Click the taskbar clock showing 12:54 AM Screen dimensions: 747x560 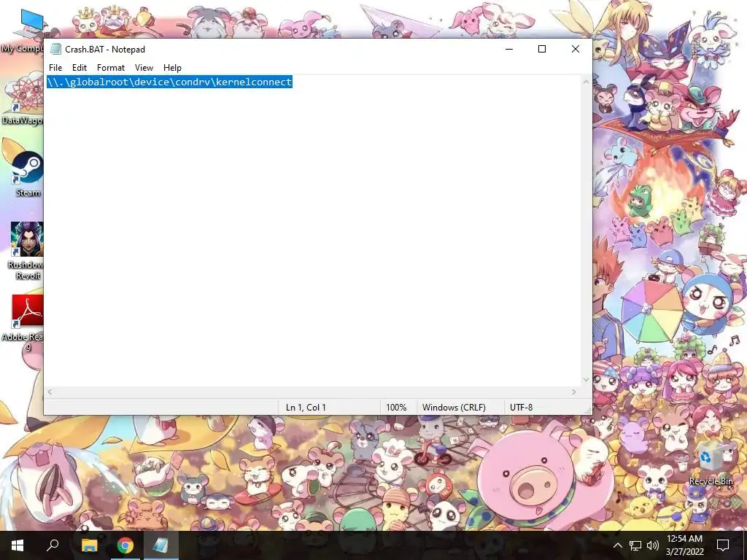click(x=684, y=545)
